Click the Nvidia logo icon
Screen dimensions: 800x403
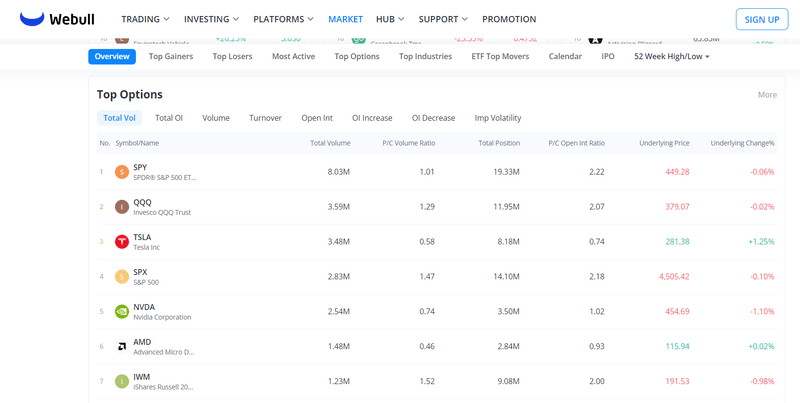(x=121, y=312)
